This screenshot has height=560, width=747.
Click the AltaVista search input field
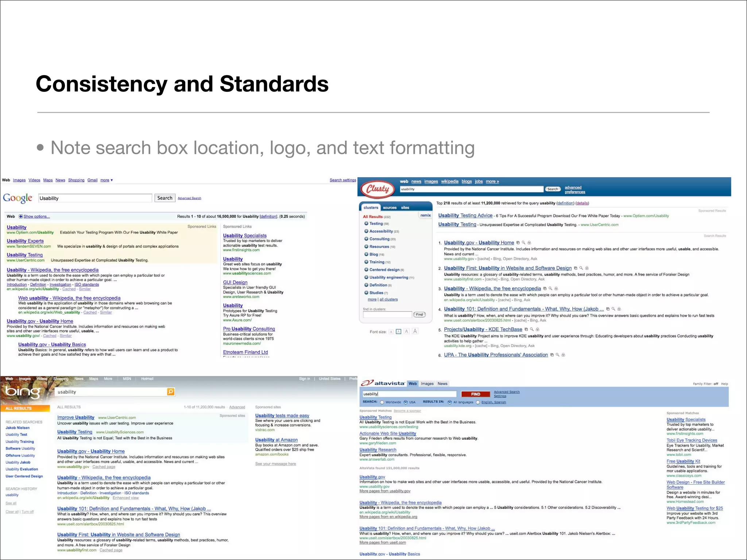tap(409, 394)
